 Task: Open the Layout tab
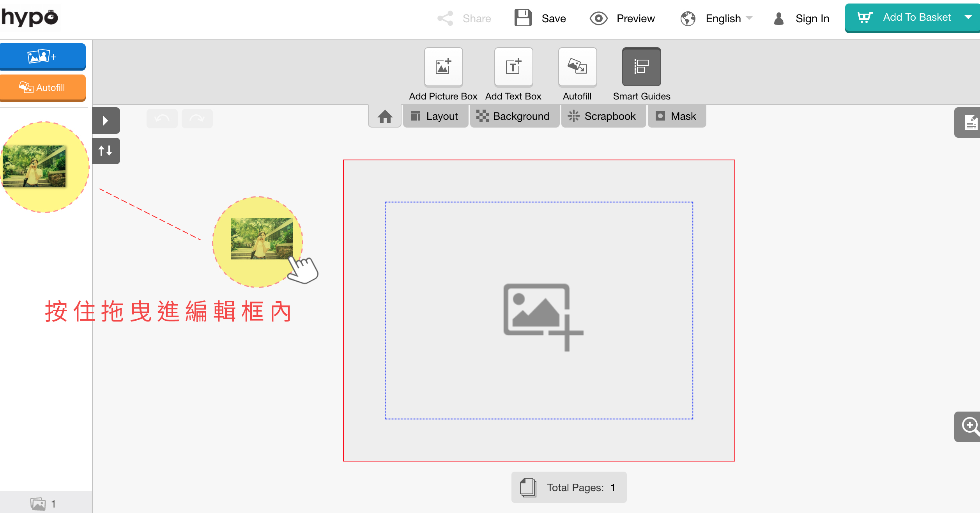click(x=435, y=116)
